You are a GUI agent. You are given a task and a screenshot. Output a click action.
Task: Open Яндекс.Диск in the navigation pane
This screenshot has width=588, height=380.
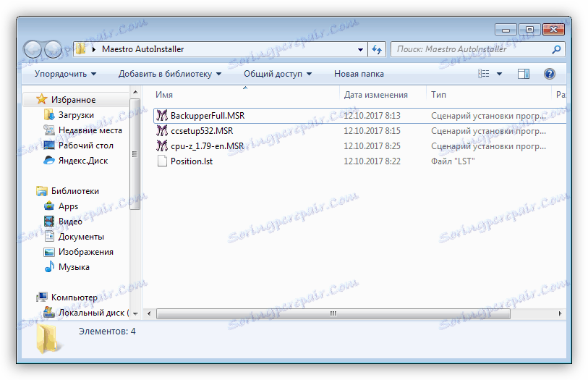(83, 161)
